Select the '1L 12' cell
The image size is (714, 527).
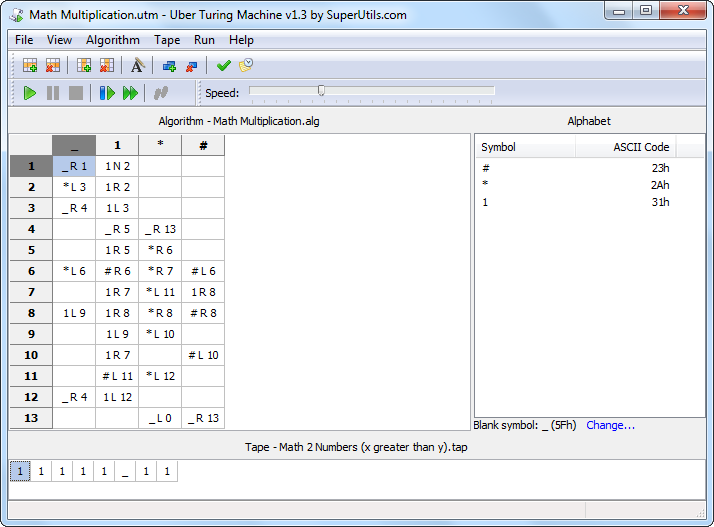tap(117, 397)
